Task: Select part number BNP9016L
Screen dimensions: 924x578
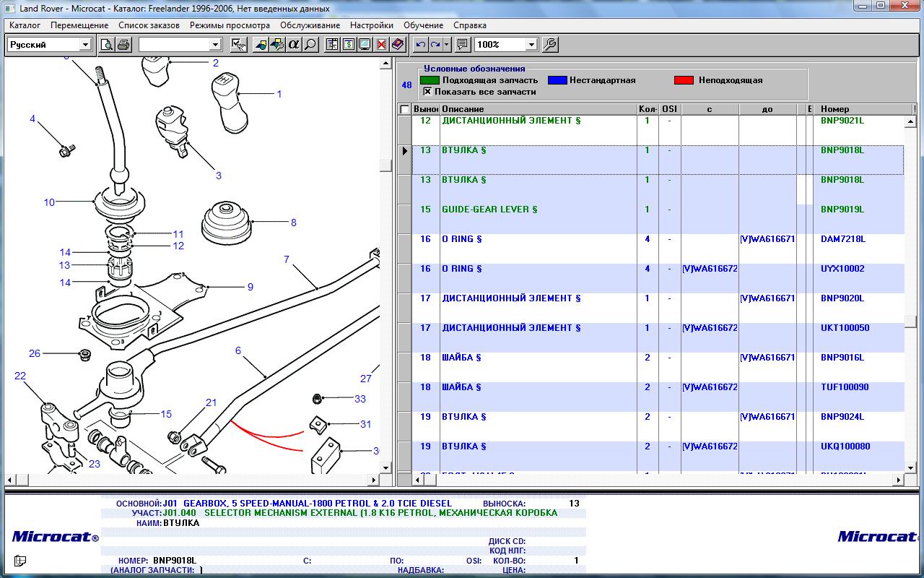Action: coord(842,358)
